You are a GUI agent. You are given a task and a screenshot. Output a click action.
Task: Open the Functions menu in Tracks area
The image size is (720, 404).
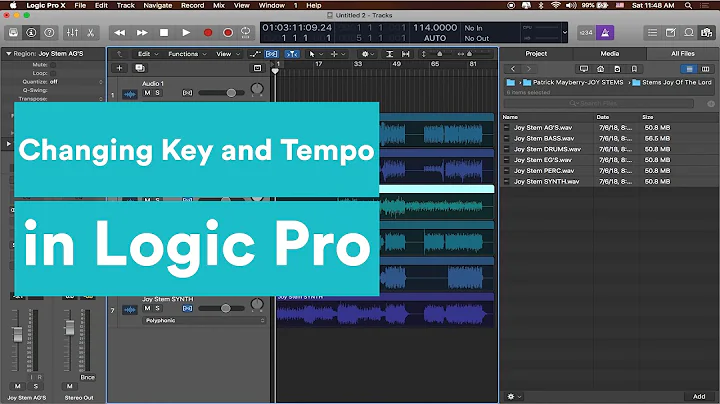click(187, 54)
